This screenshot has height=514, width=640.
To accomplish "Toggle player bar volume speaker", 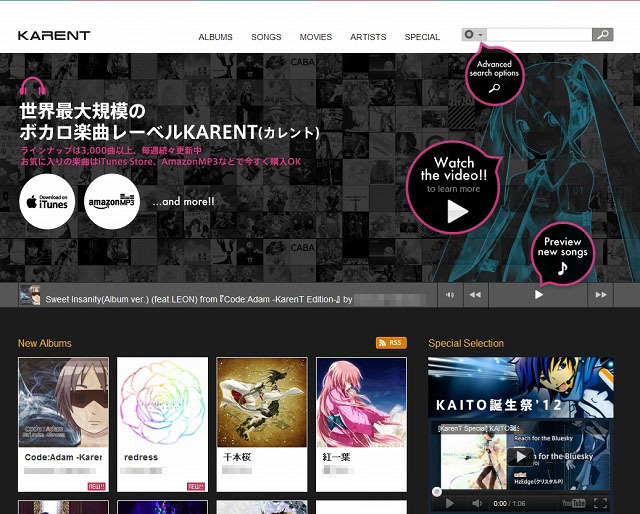I will tap(450, 295).
